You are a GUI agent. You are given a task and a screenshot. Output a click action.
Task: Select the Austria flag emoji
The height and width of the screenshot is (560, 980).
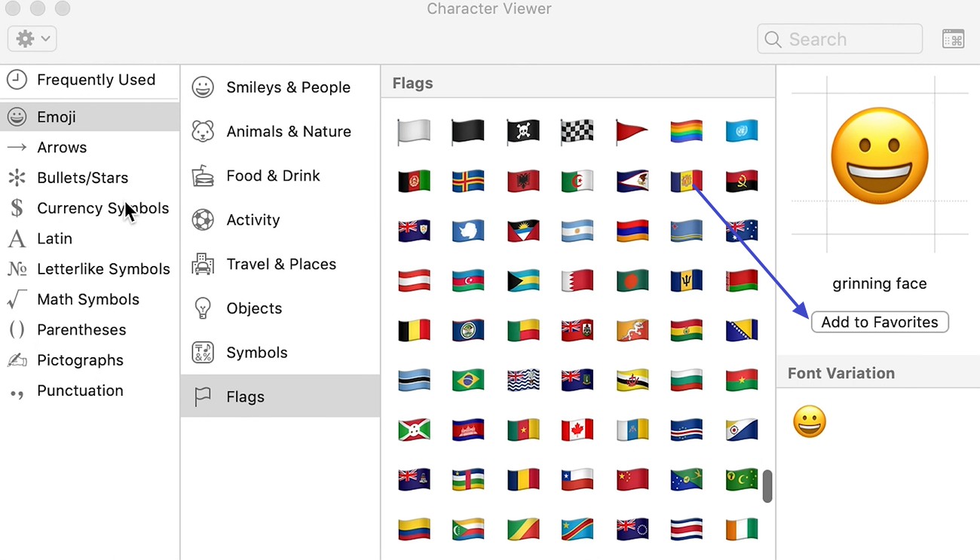point(414,280)
